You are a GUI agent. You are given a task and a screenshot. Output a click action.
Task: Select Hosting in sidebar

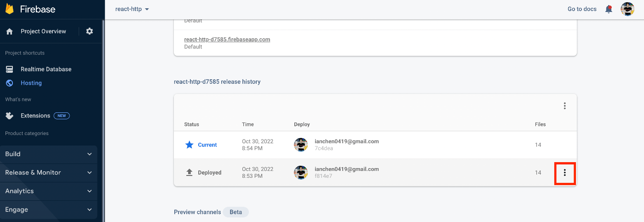[x=31, y=83]
